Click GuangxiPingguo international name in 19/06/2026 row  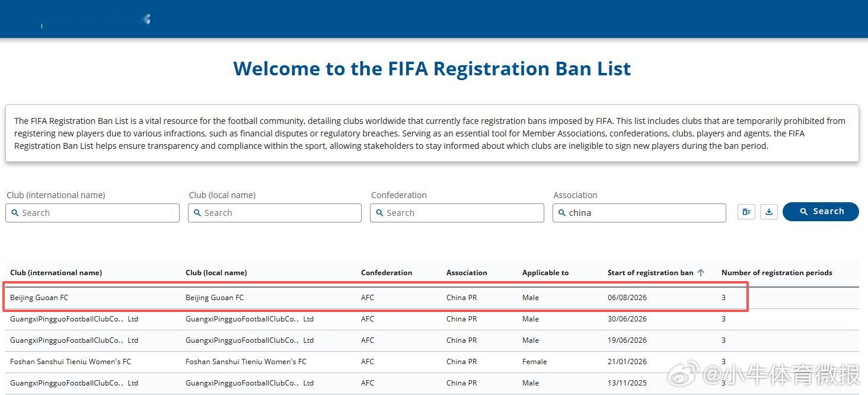coord(74,340)
